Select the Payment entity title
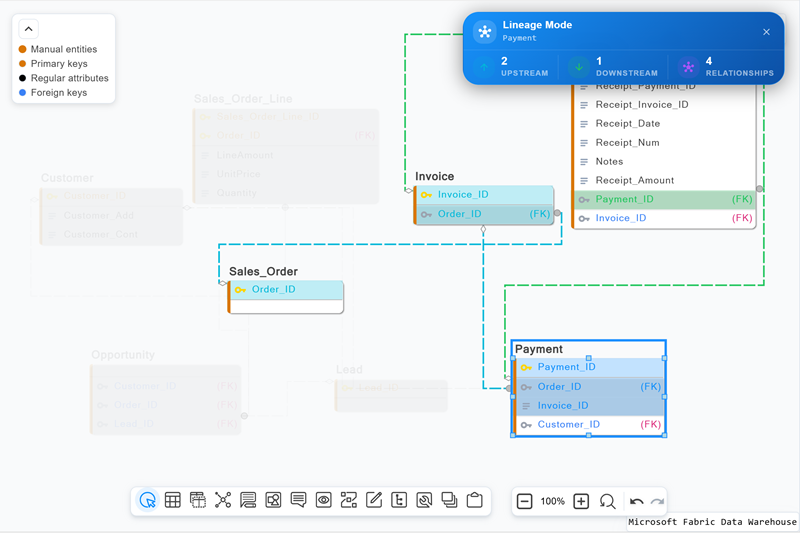This screenshot has height=534, width=800. 539,349
